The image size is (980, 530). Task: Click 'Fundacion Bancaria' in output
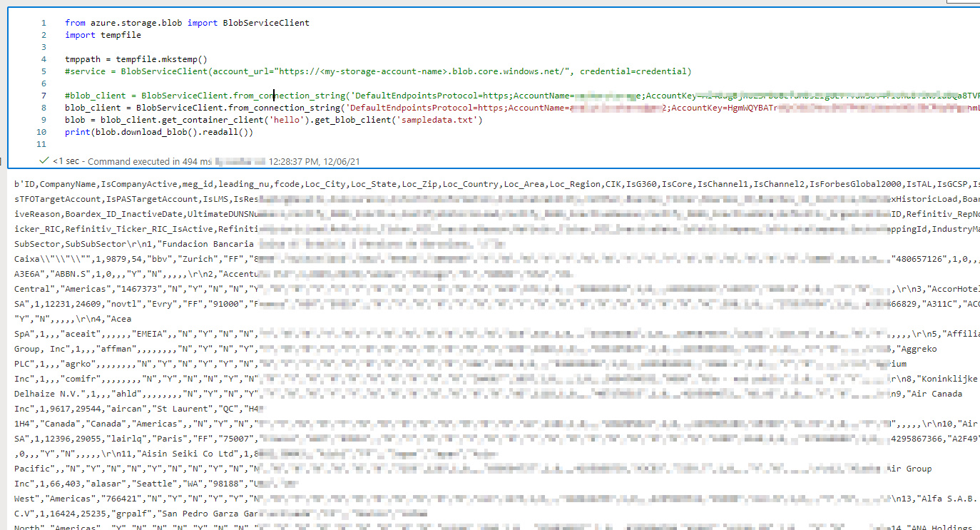coord(208,244)
